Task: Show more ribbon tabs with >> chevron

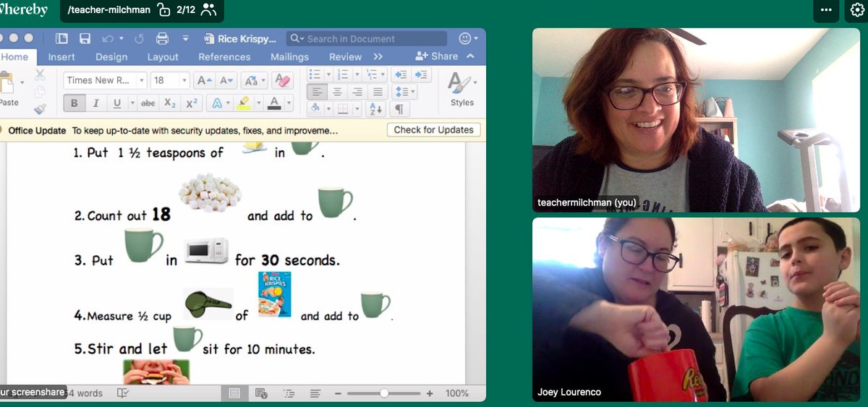Action: point(378,56)
